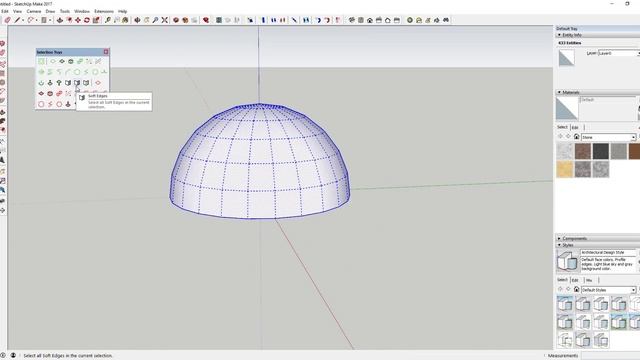The height and width of the screenshot is (360, 640).
Task: Collapse the Materials panel
Action: (x=559, y=92)
